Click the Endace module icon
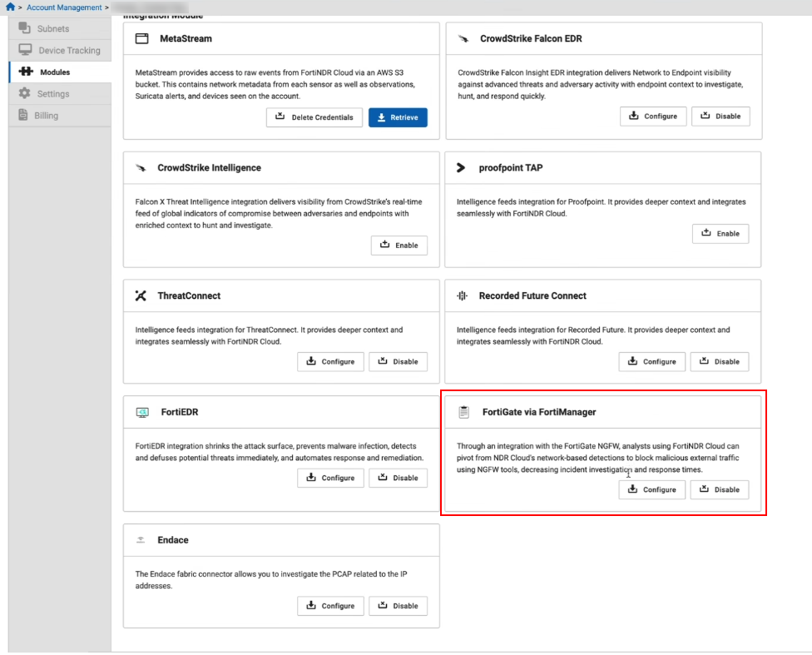Screen dimensions: 812x655 point(141,539)
